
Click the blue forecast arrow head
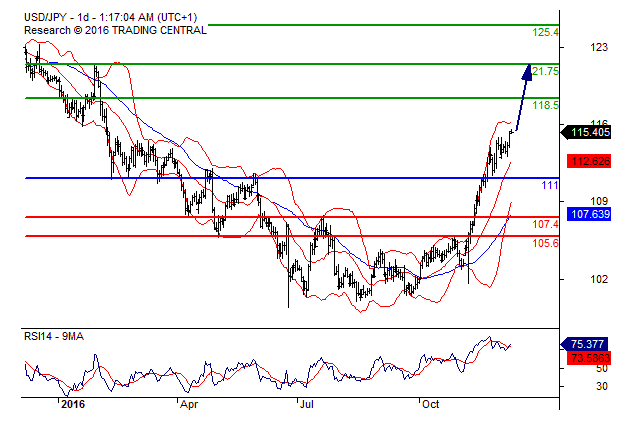[x=527, y=68]
